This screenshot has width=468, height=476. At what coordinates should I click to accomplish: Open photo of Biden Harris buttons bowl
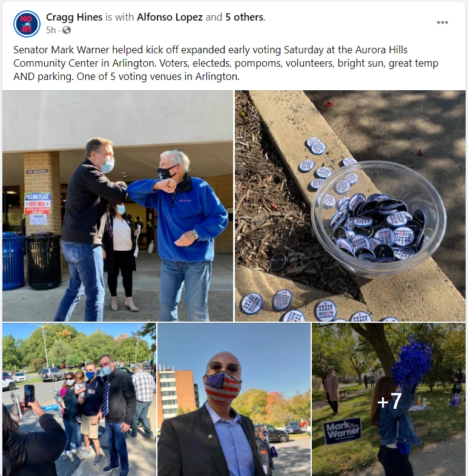(x=350, y=206)
